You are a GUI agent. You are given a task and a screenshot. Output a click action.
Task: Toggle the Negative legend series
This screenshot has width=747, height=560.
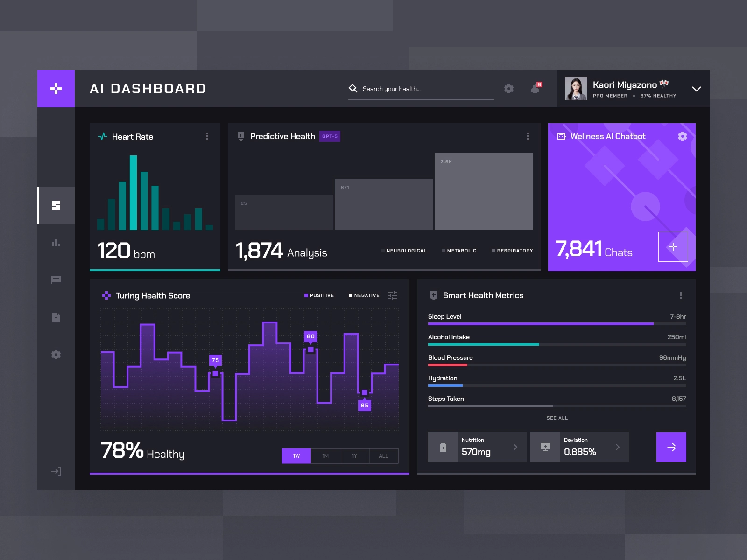point(364,295)
